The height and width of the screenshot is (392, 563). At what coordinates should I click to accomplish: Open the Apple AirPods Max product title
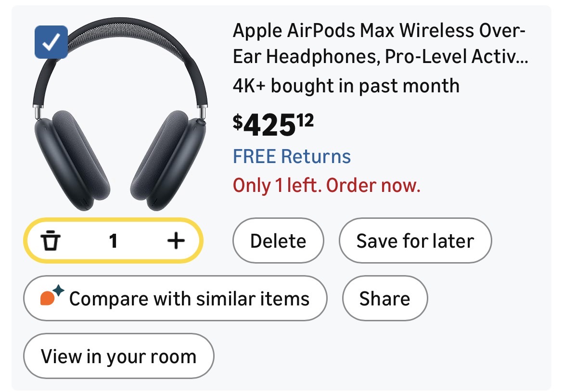[379, 32]
